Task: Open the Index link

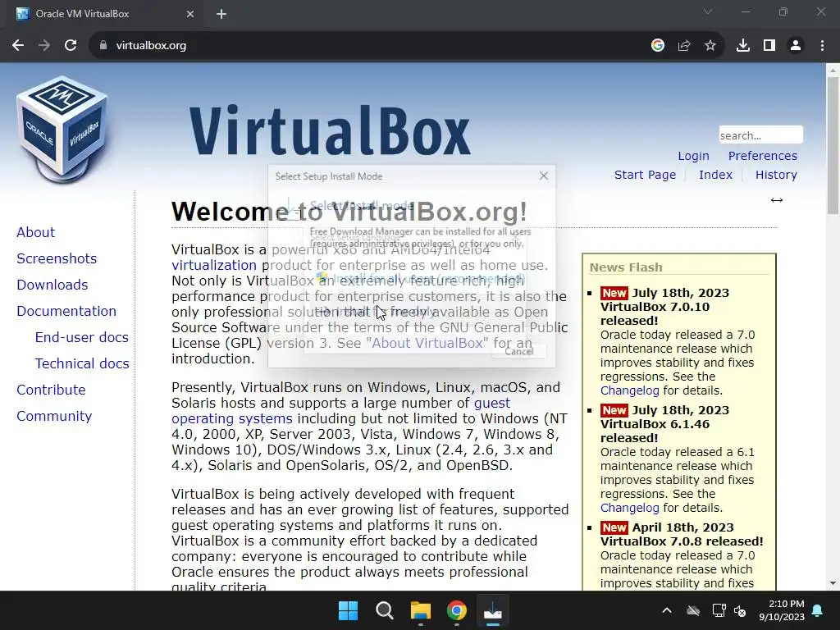Action: coord(715,175)
